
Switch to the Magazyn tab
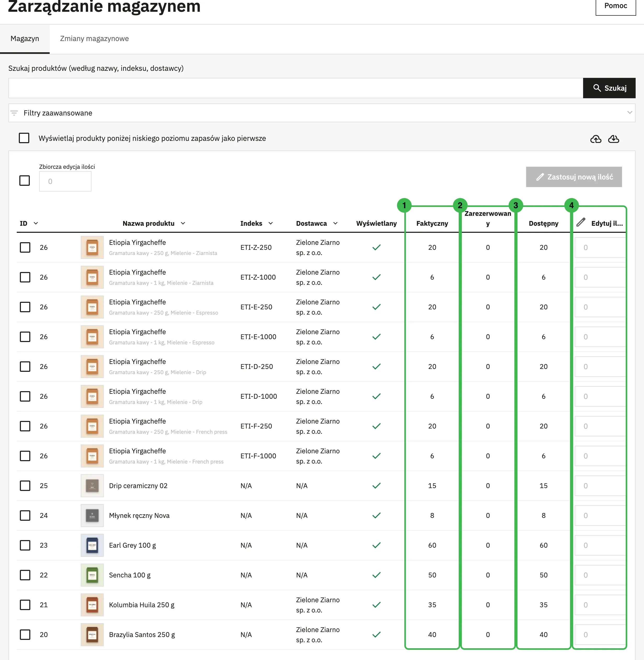(25, 39)
